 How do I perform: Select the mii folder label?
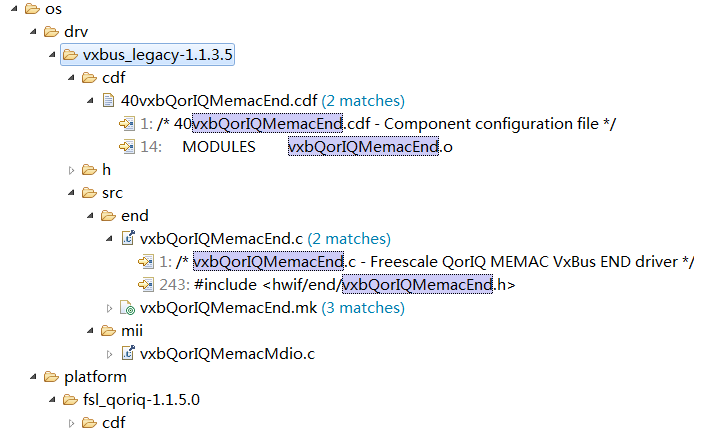[132, 331]
